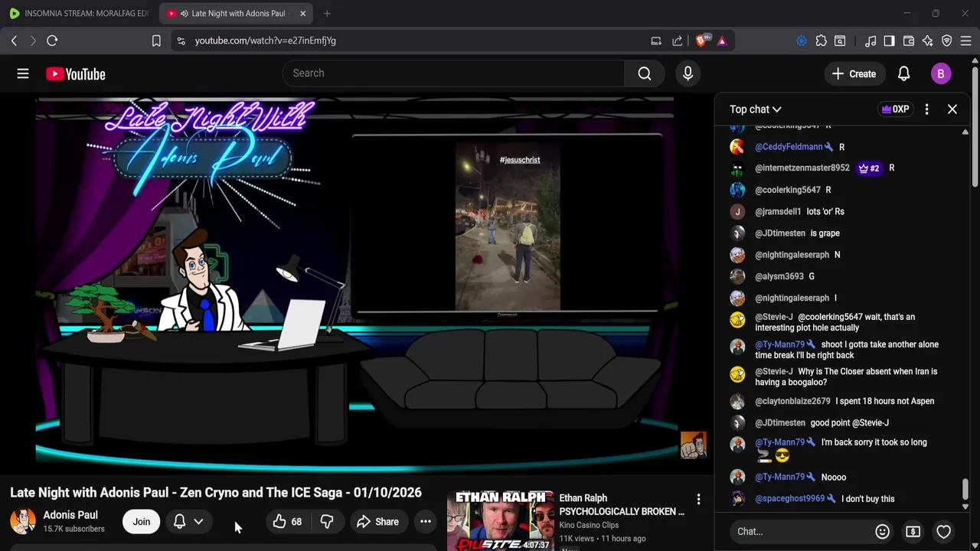Open Brave Leo AI sparkle icon
Image resolution: width=980 pixels, height=551 pixels.
coord(928,41)
